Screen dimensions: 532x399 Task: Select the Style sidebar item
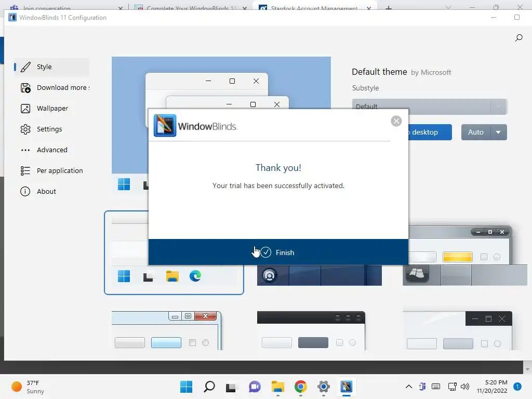tap(51, 67)
